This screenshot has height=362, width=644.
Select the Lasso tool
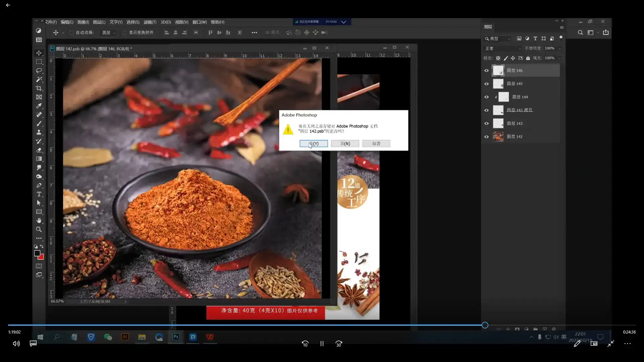[x=39, y=71]
